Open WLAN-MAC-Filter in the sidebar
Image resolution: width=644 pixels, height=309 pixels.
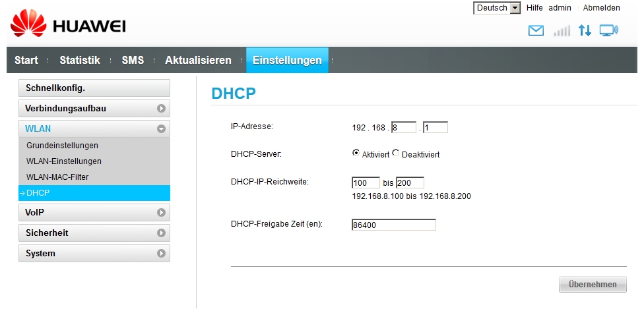[x=57, y=177]
